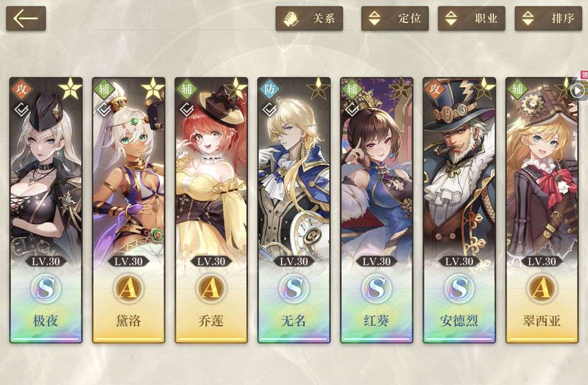588x385 pixels.
Task: Click the A rank emblem under 黛洛
Action: coord(128,289)
